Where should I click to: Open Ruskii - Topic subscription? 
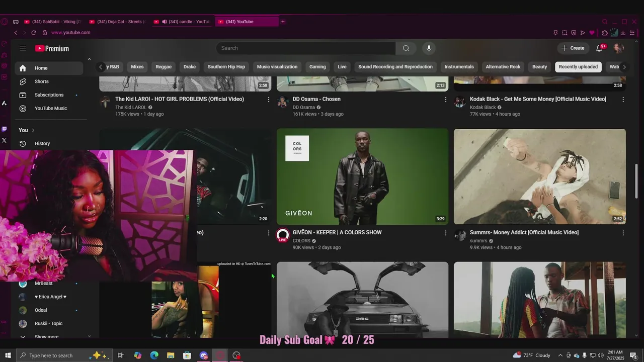point(48,324)
